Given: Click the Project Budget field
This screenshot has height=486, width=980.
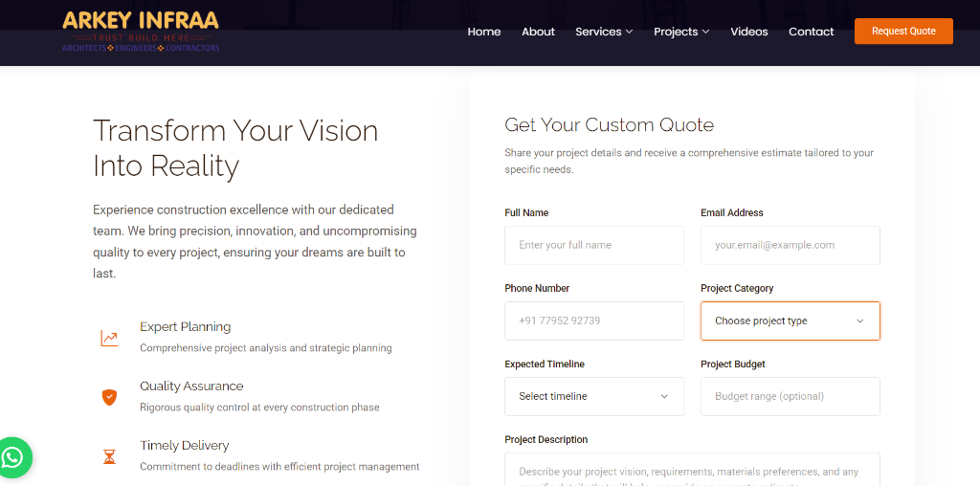Looking at the screenshot, I should (x=790, y=397).
